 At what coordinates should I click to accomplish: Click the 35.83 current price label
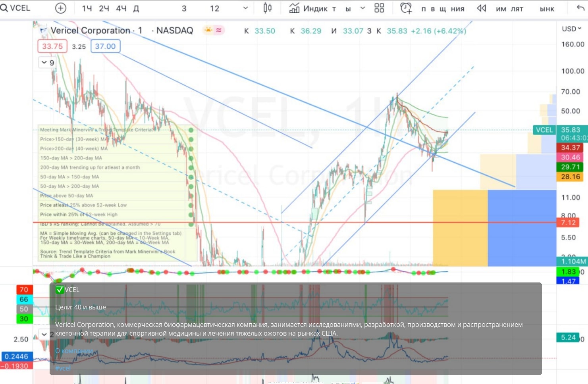[x=571, y=130]
